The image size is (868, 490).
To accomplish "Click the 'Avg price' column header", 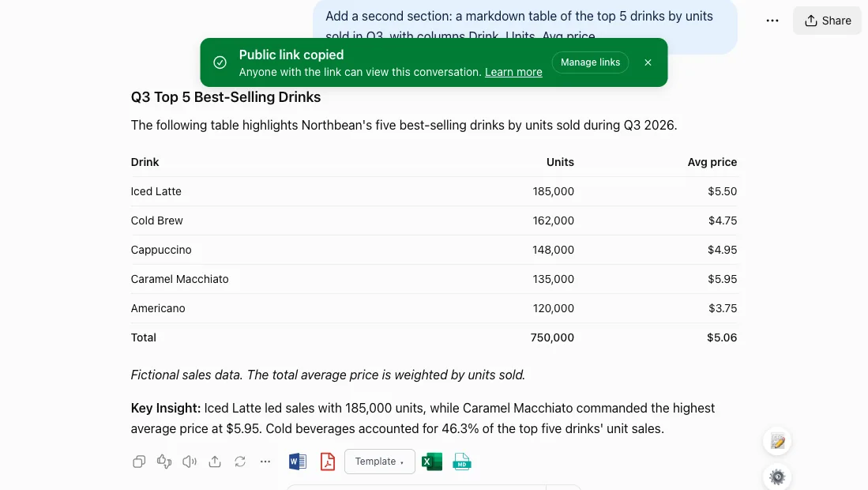I will pos(712,162).
